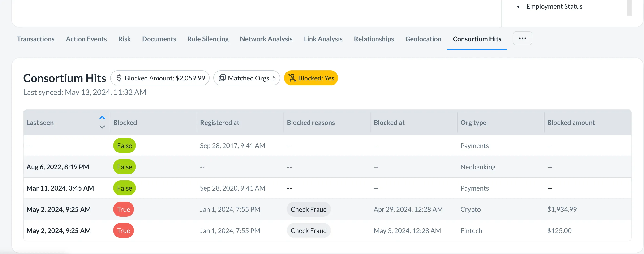Click the True badge in the Crypto row
The height and width of the screenshot is (254, 644).
click(x=124, y=209)
